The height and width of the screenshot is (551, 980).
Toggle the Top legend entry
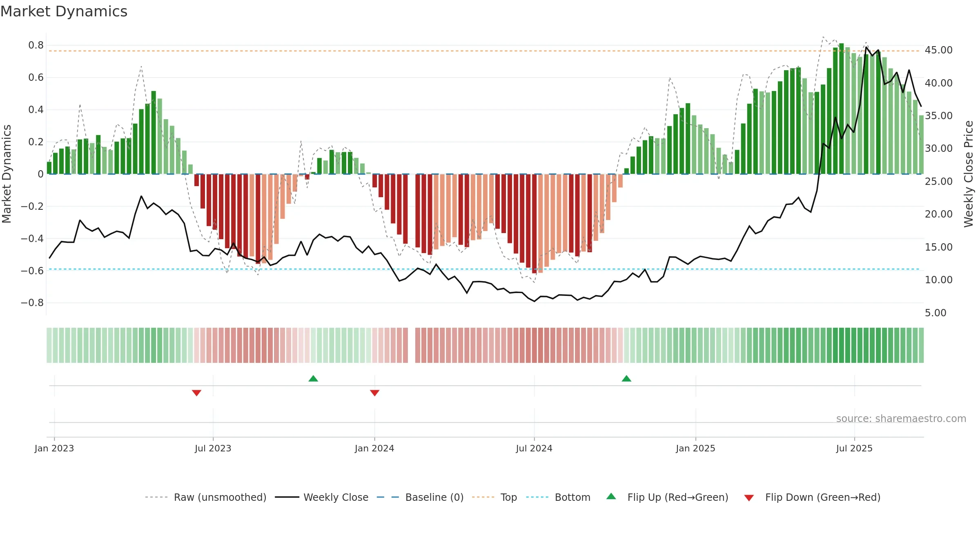[x=494, y=497]
